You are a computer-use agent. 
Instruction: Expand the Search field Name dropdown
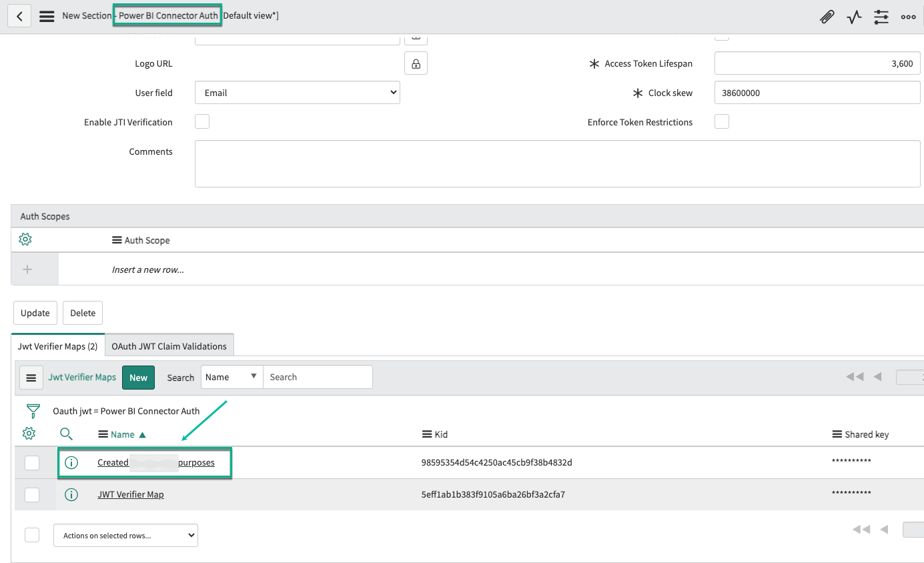coord(232,377)
